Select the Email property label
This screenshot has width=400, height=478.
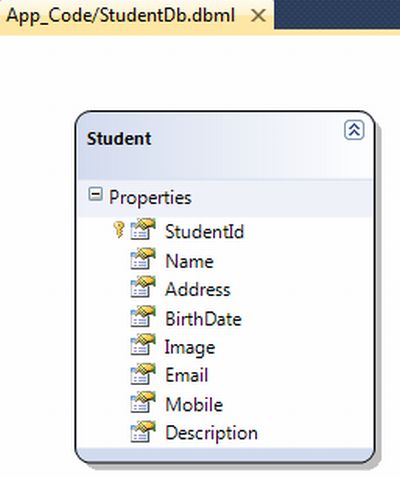pos(187,375)
